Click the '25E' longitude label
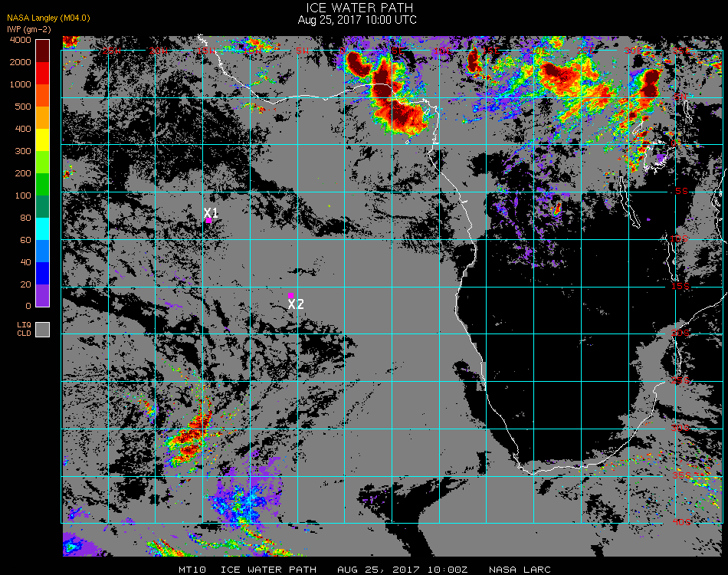 [x=585, y=51]
